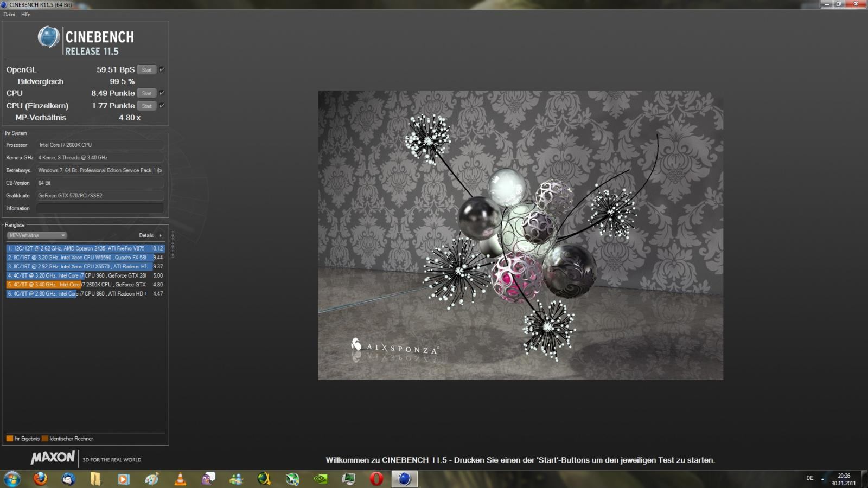Click the MP-Verhältnis value 4.80 x
Screen dimensions: 868x488
[130, 118]
